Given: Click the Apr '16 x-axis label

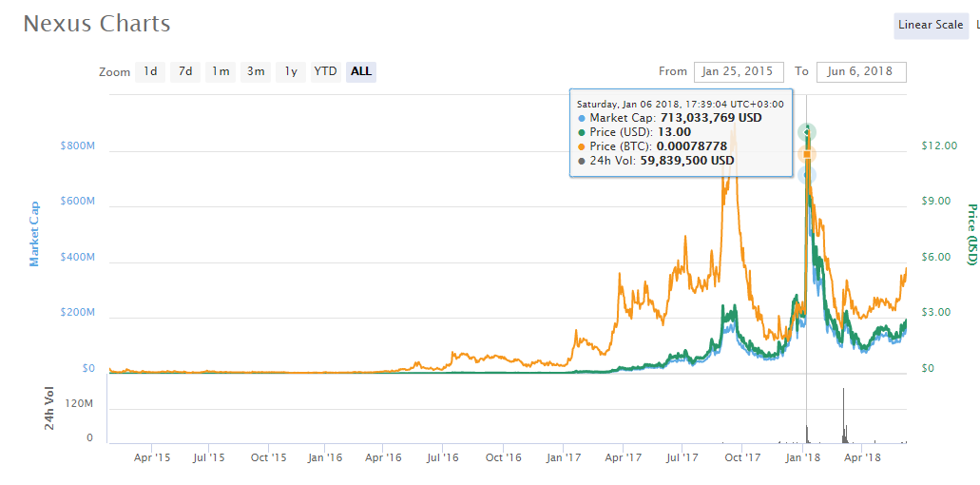Looking at the screenshot, I should [x=382, y=457].
